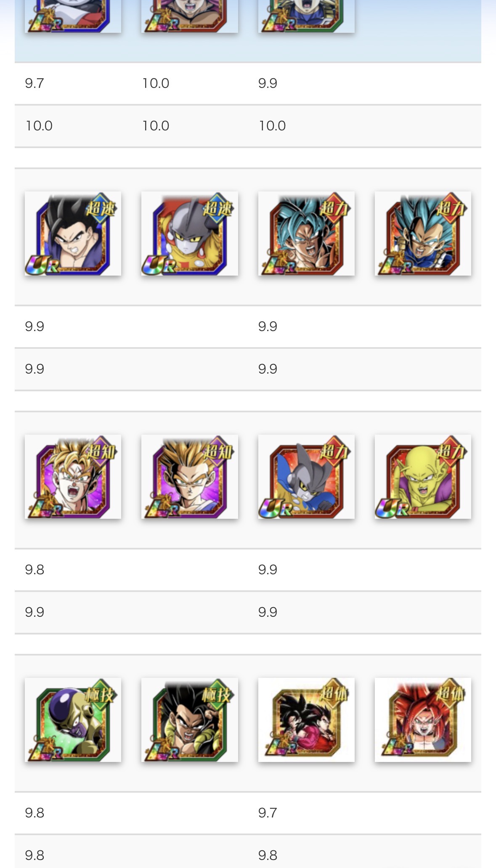Tap the UR 超力 Gamma 2 character icon
This screenshot has width=496, height=868.
pos(306,477)
